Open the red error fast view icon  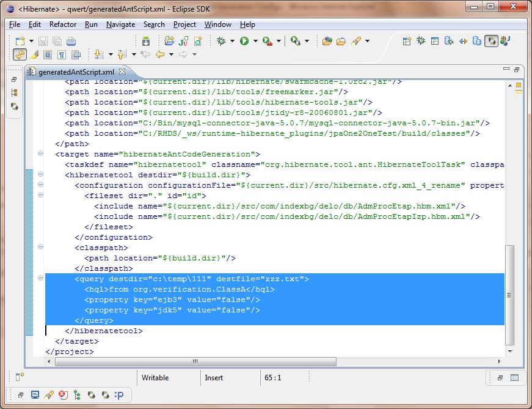coord(63,395)
